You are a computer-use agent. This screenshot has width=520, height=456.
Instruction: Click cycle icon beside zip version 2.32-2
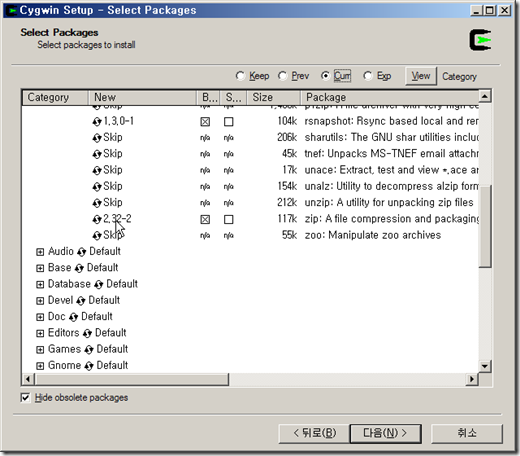[97, 219]
